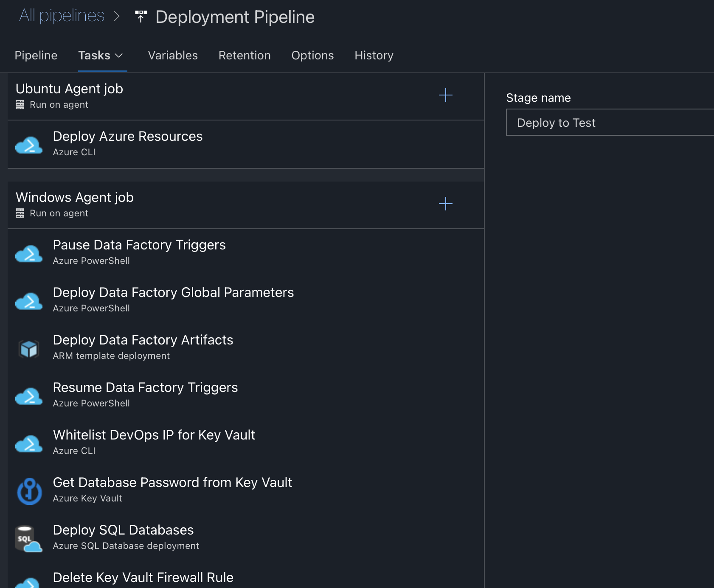Go back to All pipelines

[x=62, y=16]
